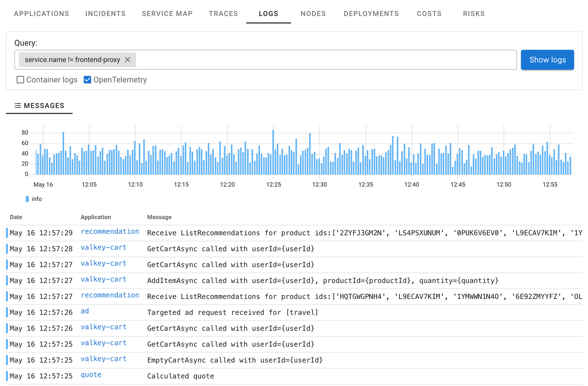
Task: Check the COSTS tab
Action: click(x=429, y=13)
